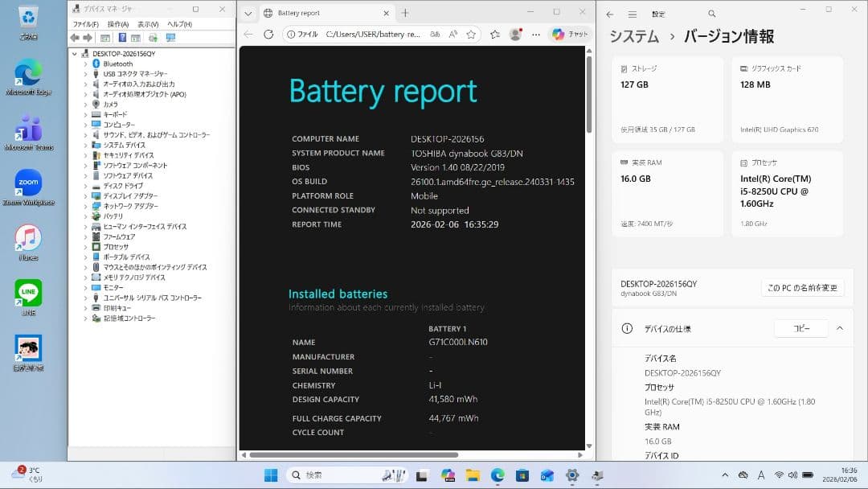Launch Microsoft Teams from the desktop
The image size is (868, 489).
pos(28,129)
